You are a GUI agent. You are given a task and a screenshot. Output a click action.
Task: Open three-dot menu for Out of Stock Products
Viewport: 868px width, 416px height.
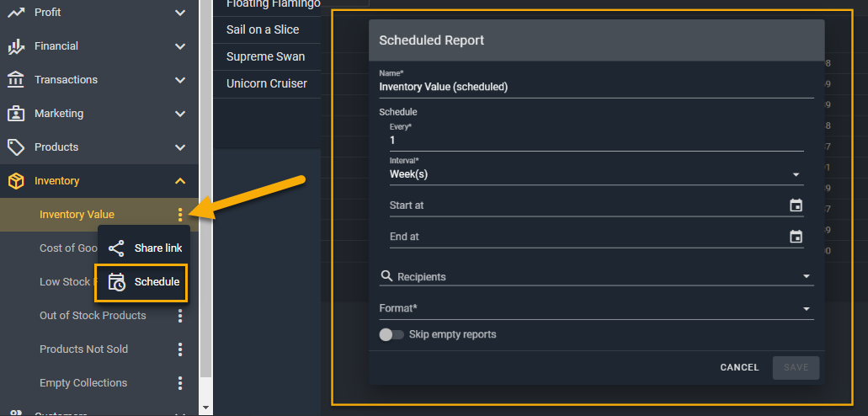point(180,316)
